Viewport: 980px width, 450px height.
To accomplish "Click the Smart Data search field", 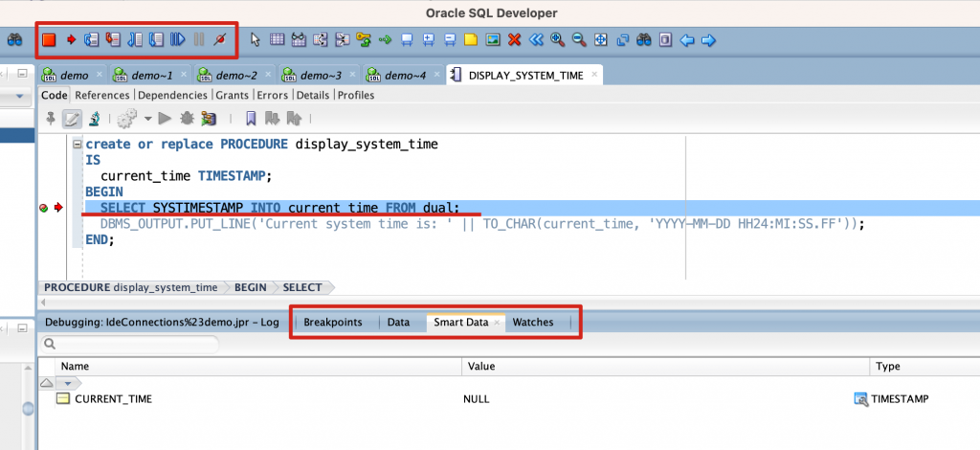I will click(x=130, y=344).
